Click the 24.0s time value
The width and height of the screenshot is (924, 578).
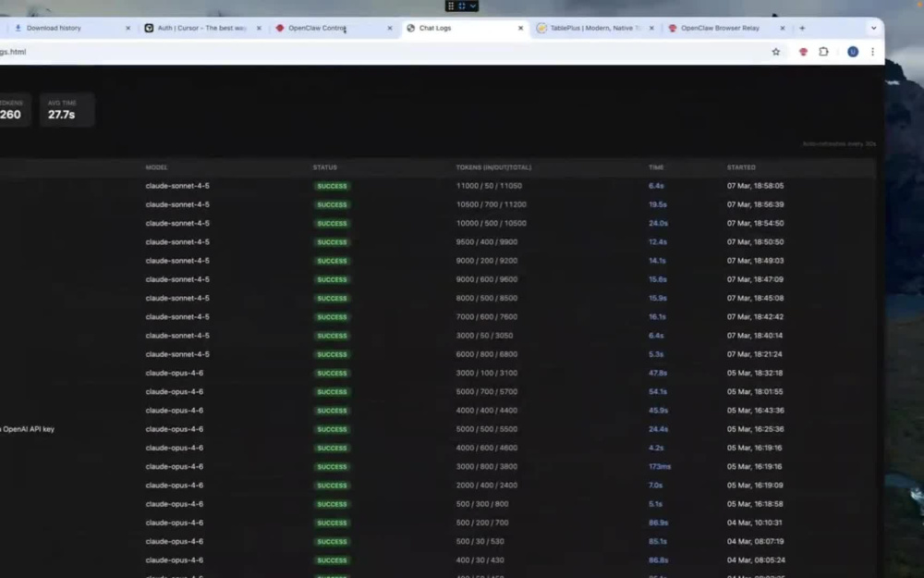658,224
